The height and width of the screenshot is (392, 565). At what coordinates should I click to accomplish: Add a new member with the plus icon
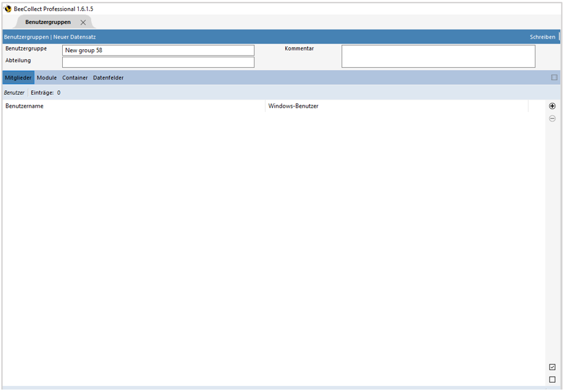[552, 106]
